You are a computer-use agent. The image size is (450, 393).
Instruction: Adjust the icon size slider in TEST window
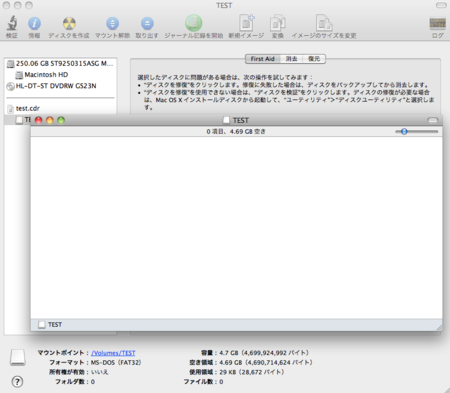404,131
